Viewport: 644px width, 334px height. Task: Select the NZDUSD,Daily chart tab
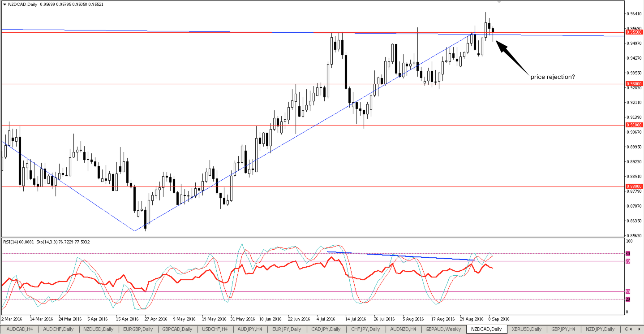98,330
